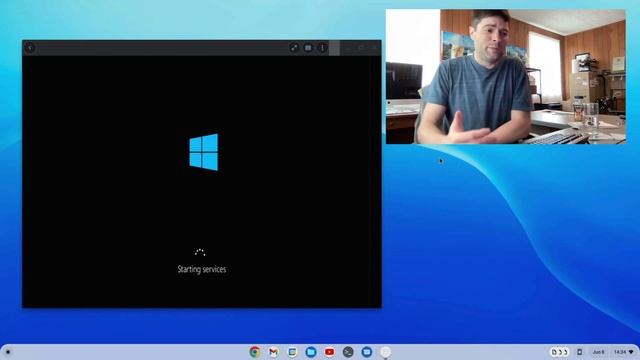This screenshot has width=640, height=360.
Task: Open the three-dot more options menu
Action: tap(322, 48)
